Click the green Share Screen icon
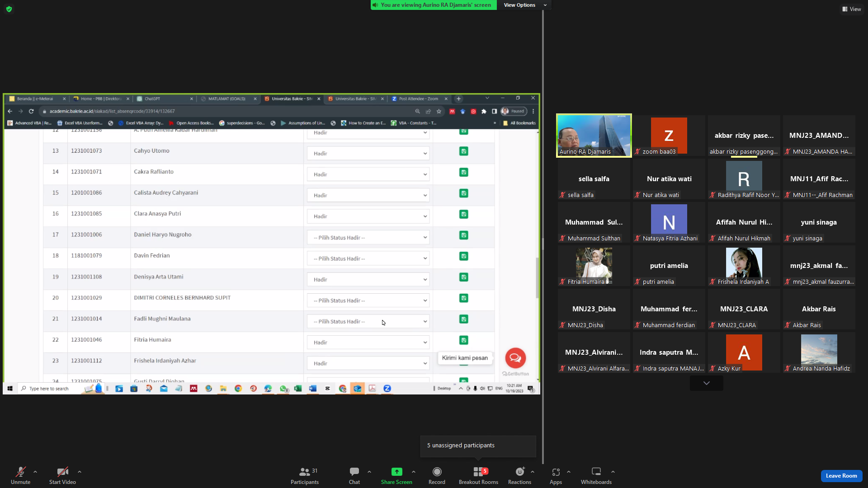The width and height of the screenshot is (868, 488). [x=396, y=472]
